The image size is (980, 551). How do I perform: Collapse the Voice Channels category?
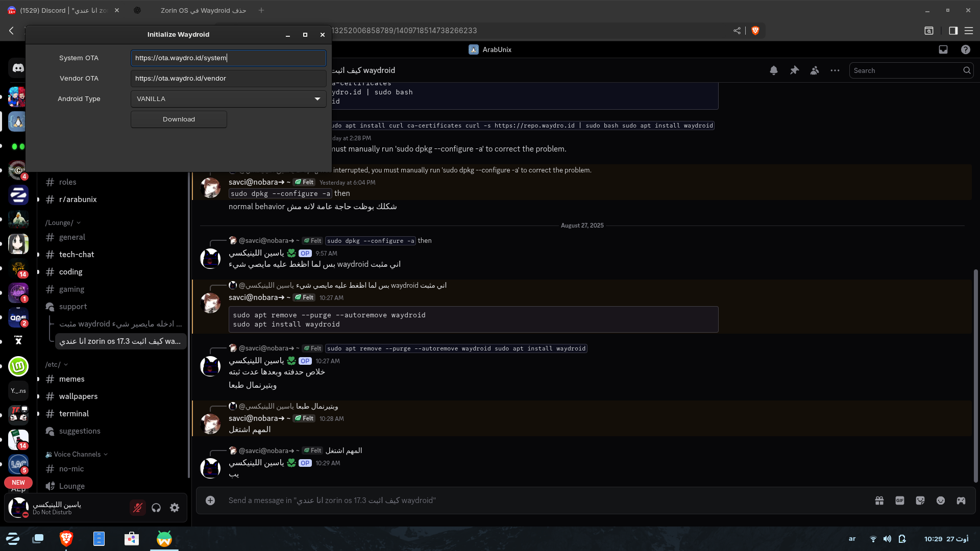point(77,454)
